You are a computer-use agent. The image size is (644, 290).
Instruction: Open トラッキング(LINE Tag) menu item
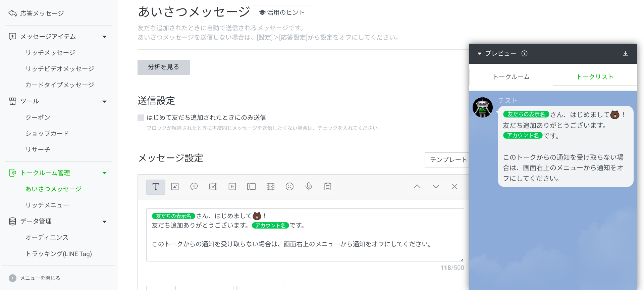click(x=59, y=254)
